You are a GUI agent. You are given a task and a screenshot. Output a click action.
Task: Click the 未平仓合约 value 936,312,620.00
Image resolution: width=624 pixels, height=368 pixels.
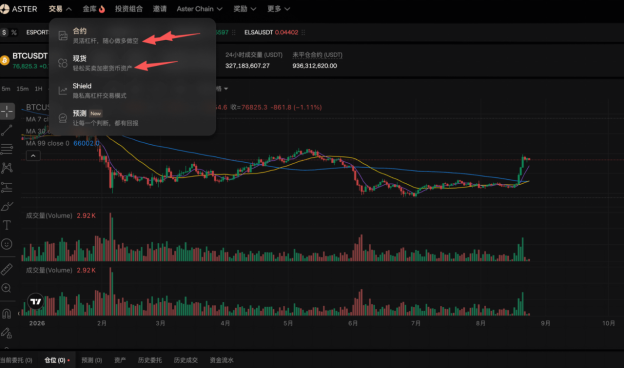click(315, 66)
